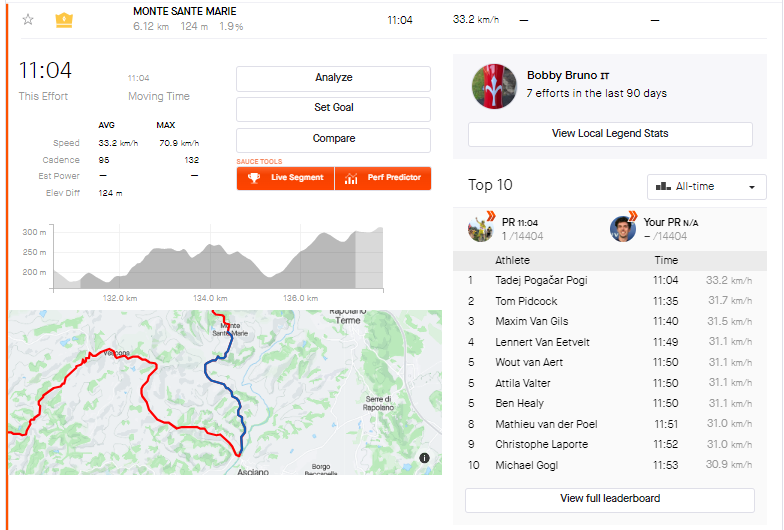Viewport: 784px width, 530px height.
Task: Click the gold crown KOM icon
Action: click(x=64, y=20)
